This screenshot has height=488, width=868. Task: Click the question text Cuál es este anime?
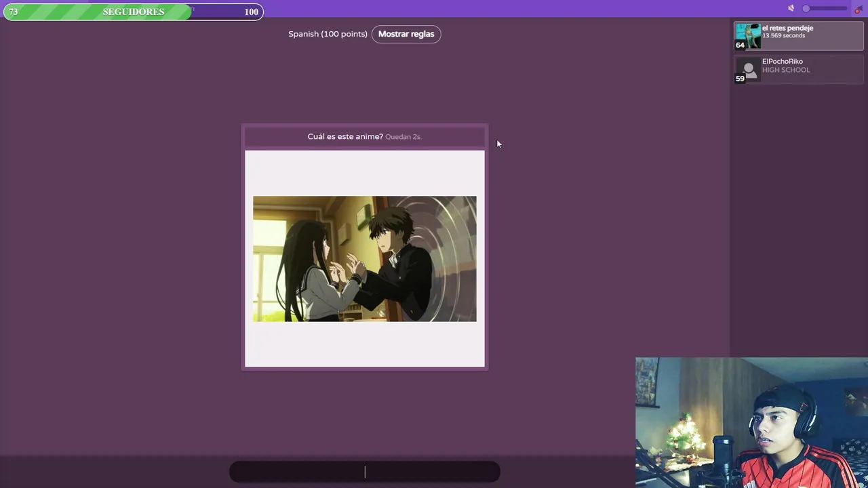tap(345, 136)
